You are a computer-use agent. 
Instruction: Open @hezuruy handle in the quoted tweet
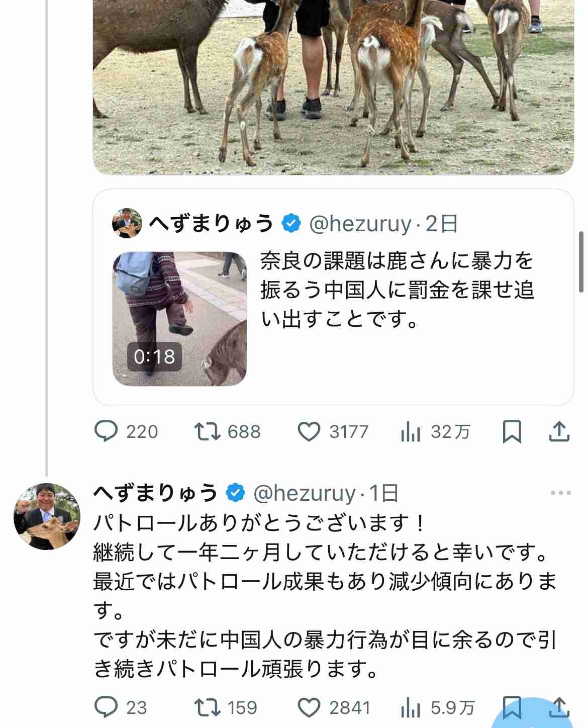point(360,224)
